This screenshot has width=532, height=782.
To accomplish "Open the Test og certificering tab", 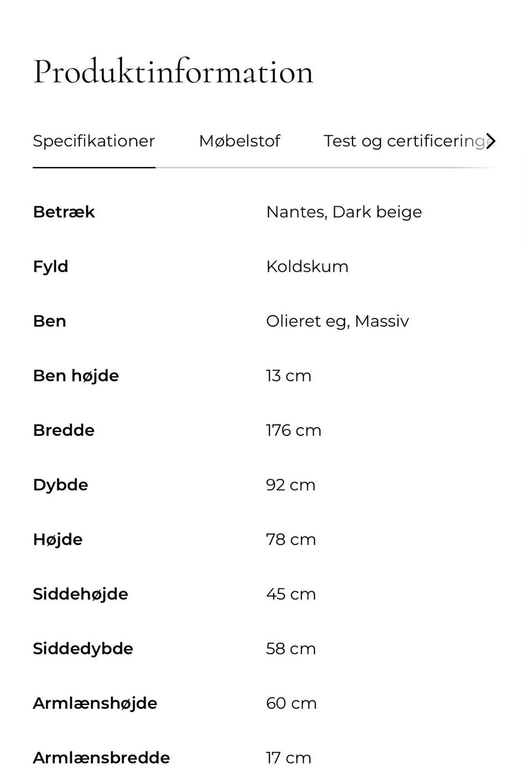I will coord(403,141).
